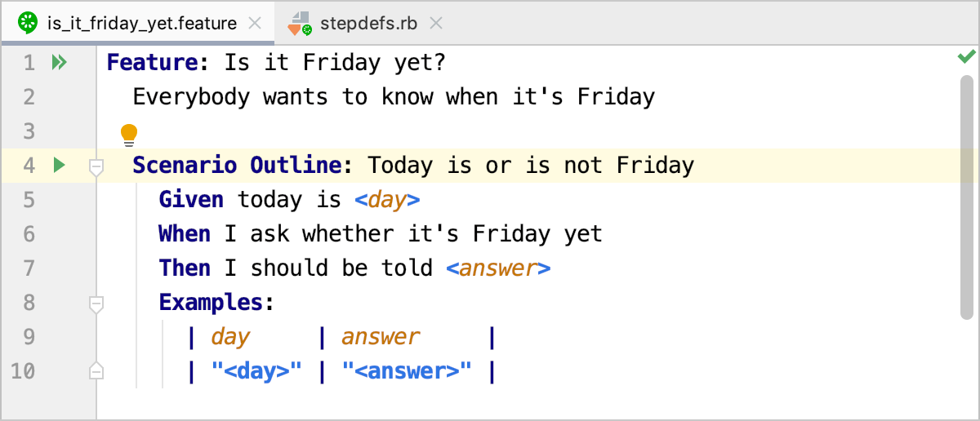Click the green checkmark inspection indicator
The width and height of the screenshot is (980, 421).
(x=966, y=57)
